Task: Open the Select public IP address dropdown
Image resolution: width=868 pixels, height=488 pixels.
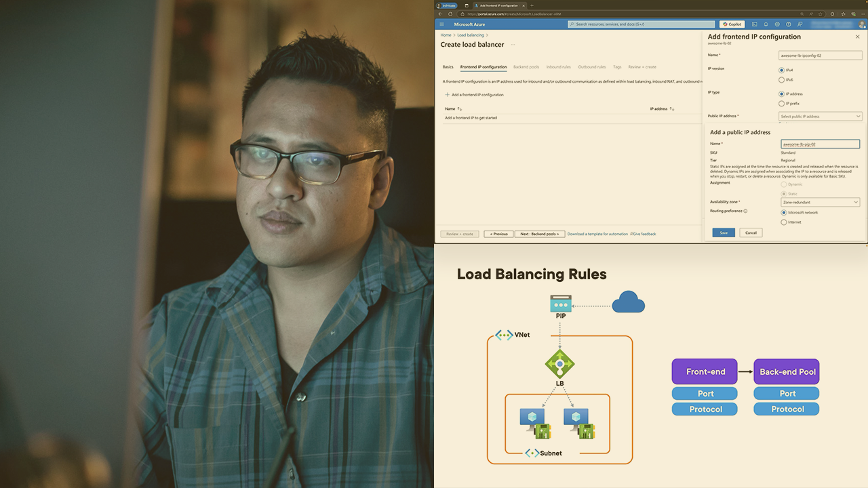Action: (x=821, y=116)
